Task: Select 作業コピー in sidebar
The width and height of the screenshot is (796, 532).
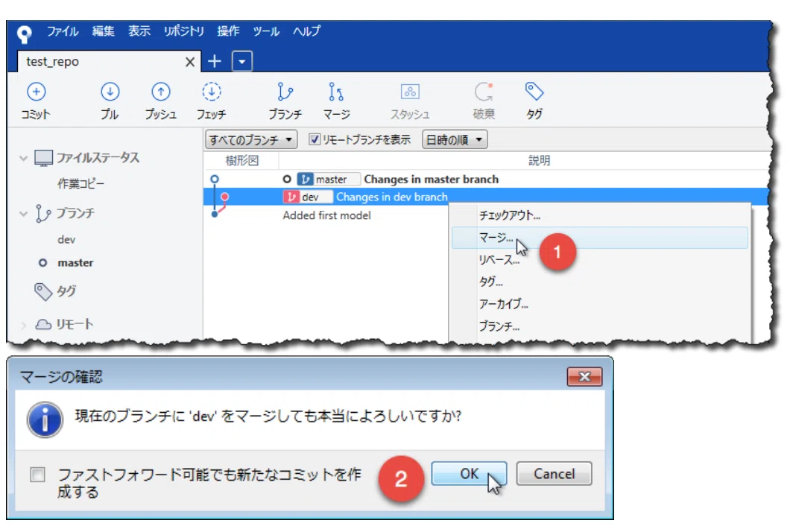Action: tap(81, 184)
